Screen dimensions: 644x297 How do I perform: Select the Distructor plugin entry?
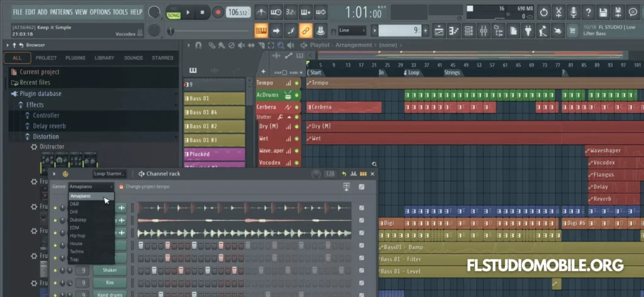pyautogui.click(x=52, y=147)
